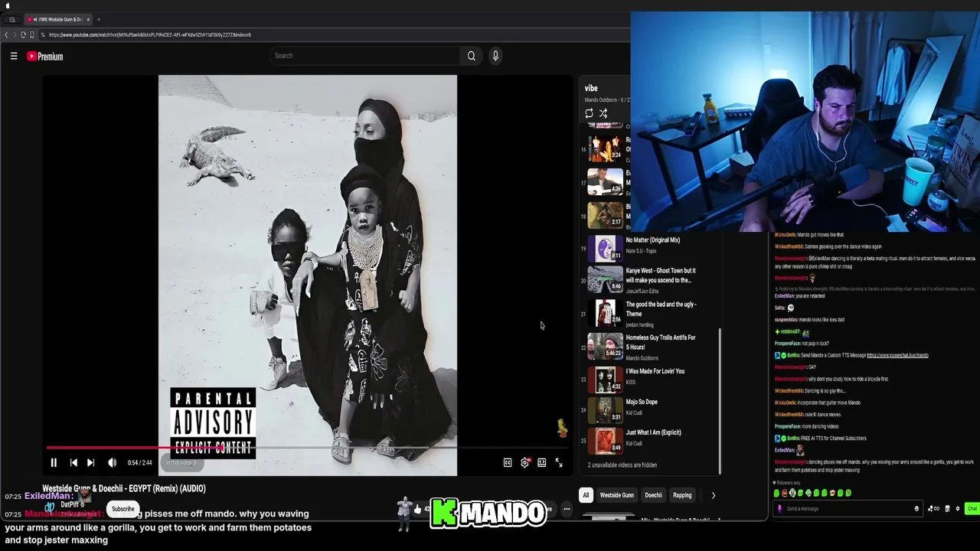Open playlist title 'vibe'
This screenshot has width=980, height=551.
pyautogui.click(x=591, y=88)
